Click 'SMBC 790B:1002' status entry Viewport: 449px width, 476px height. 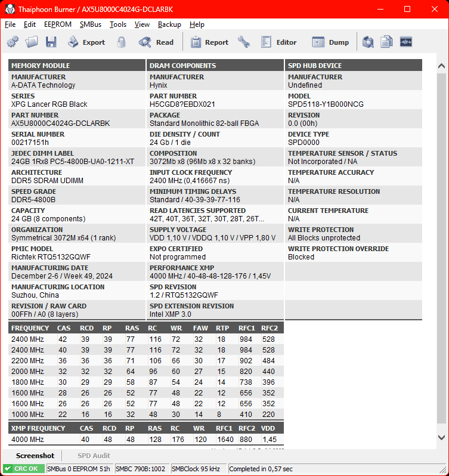click(141, 469)
